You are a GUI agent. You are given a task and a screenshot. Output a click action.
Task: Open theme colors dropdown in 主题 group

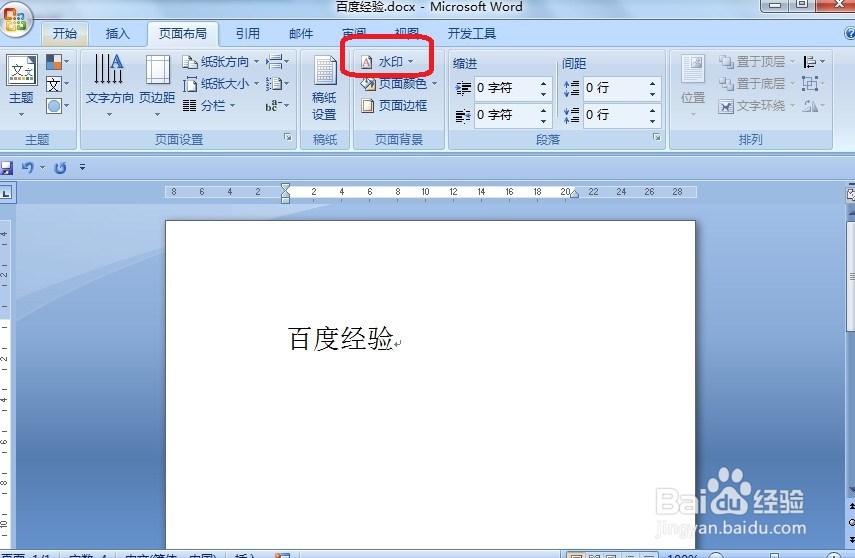pyautogui.click(x=57, y=62)
